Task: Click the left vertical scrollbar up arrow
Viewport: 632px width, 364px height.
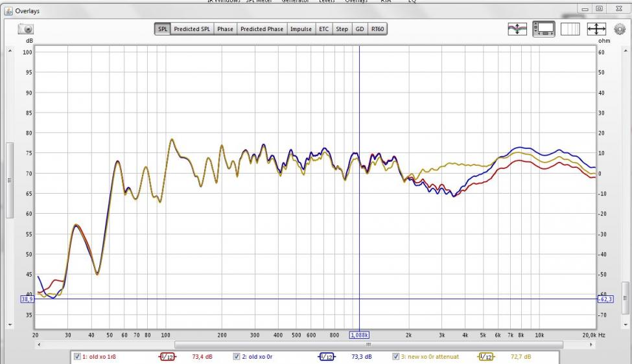Action: click(x=10, y=51)
